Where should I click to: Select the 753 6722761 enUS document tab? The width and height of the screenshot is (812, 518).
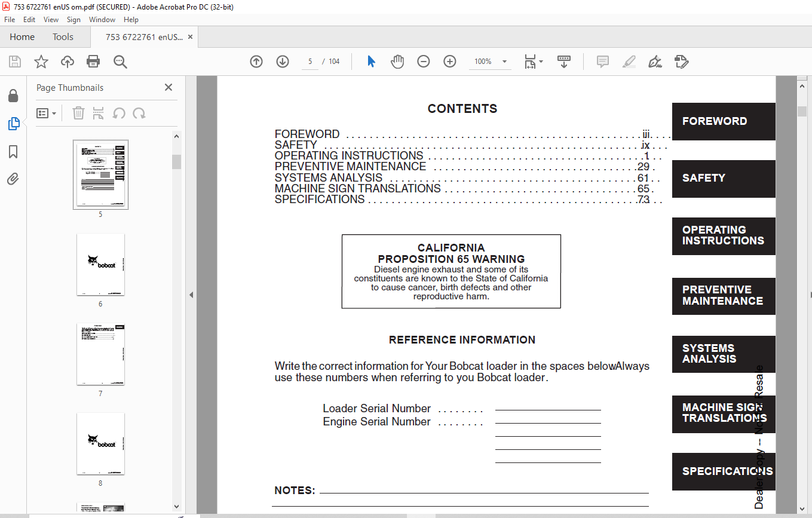(x=144, y=37)
